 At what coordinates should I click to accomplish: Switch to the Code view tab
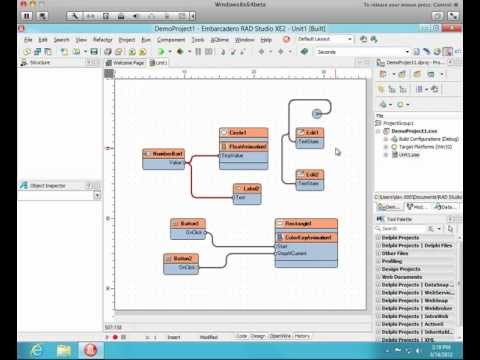[x=241, y=336]
